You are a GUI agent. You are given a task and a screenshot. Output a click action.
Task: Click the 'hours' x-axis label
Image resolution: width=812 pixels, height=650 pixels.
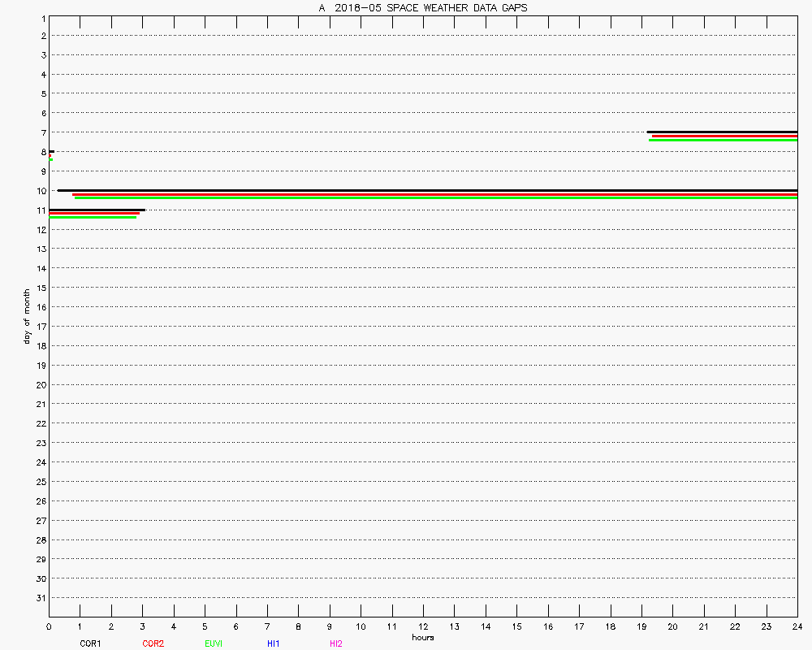(422, 637)
